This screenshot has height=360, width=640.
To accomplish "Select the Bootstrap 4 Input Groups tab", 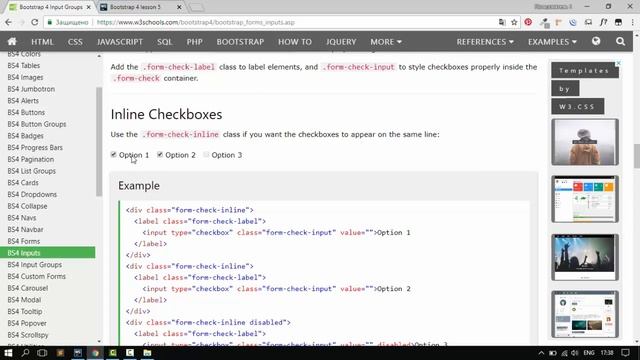I will click(x=51, y=7).
